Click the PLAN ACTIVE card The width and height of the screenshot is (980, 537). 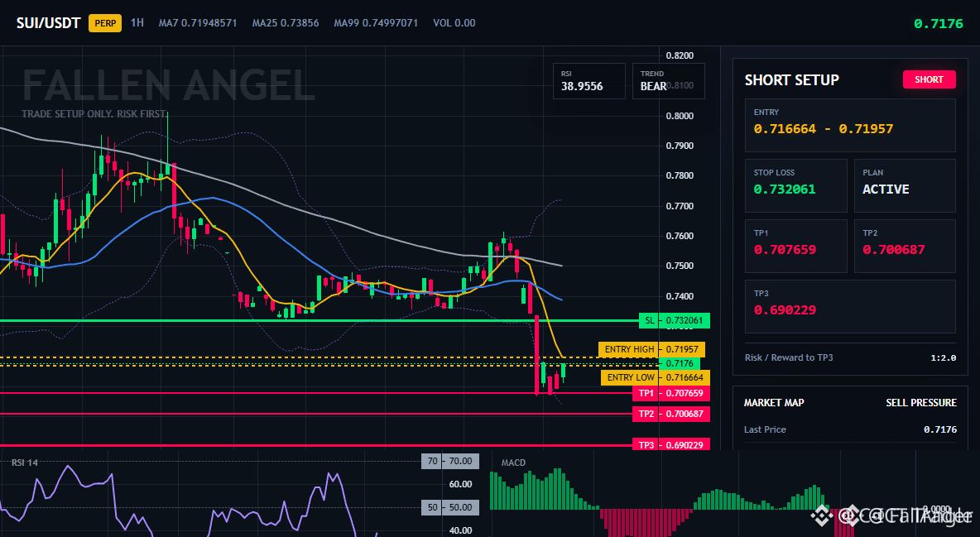tap(905, 185)
